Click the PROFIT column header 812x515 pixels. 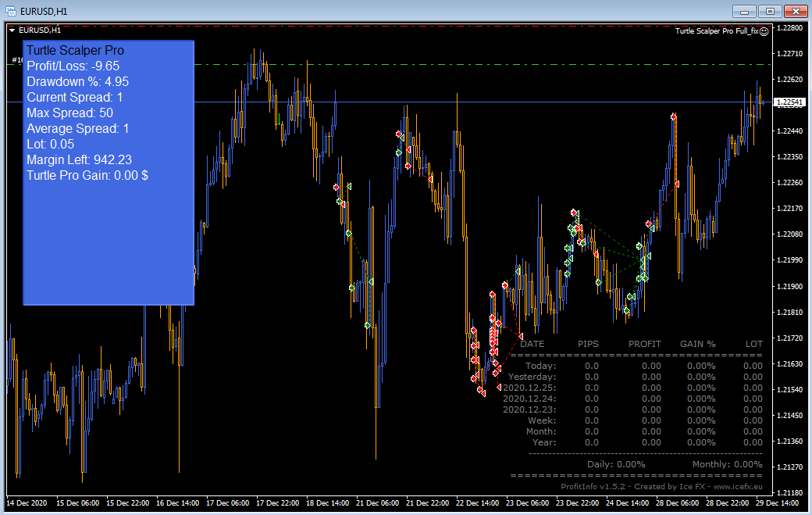click(645, 344)
